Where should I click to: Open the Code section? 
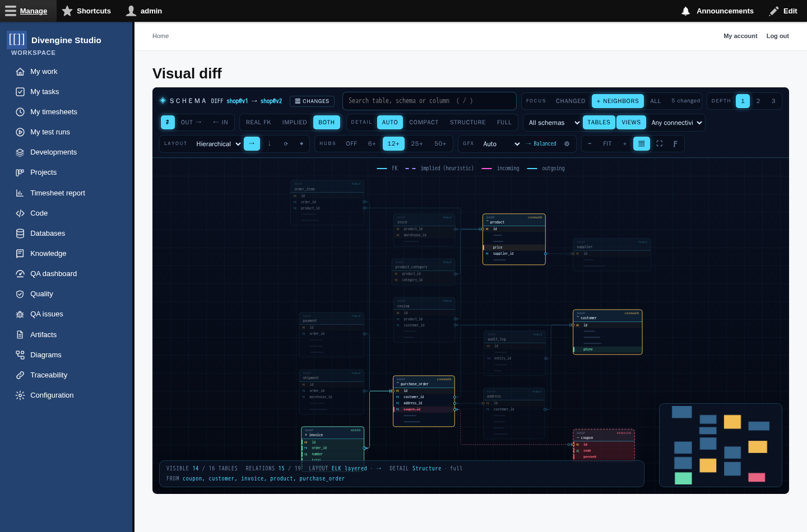39,213
